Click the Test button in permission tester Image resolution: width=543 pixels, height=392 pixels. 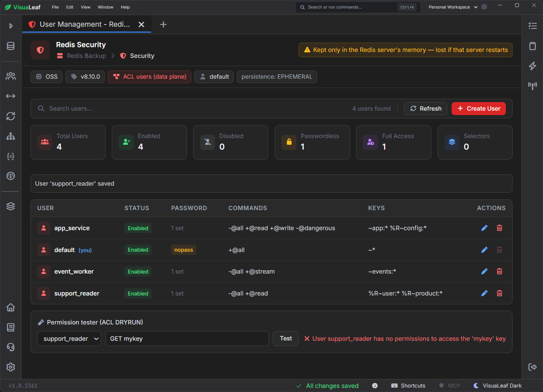tap(286, 339)
